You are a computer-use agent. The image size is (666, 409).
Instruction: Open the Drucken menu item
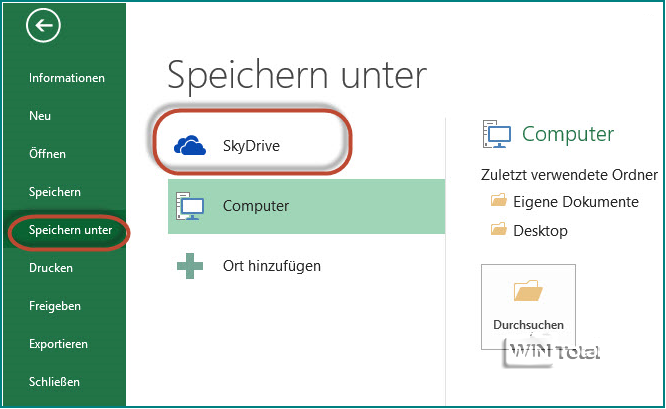[x=52, y=268]
